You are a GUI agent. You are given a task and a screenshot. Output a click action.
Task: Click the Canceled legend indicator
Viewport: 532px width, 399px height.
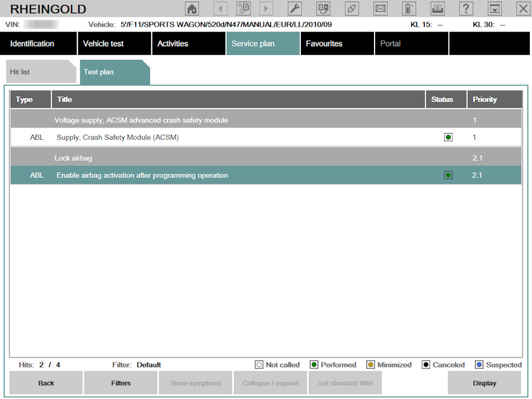click(426, 365)
